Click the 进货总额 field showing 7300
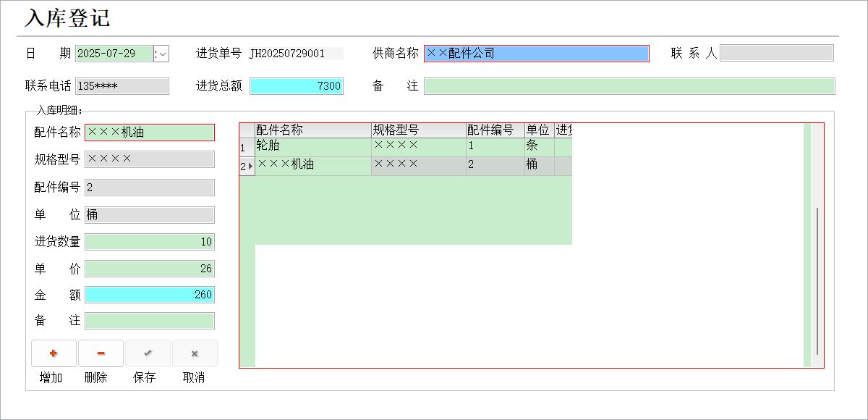Image resolution: width=868 pixels, height=420 pixels. [297, 86]
